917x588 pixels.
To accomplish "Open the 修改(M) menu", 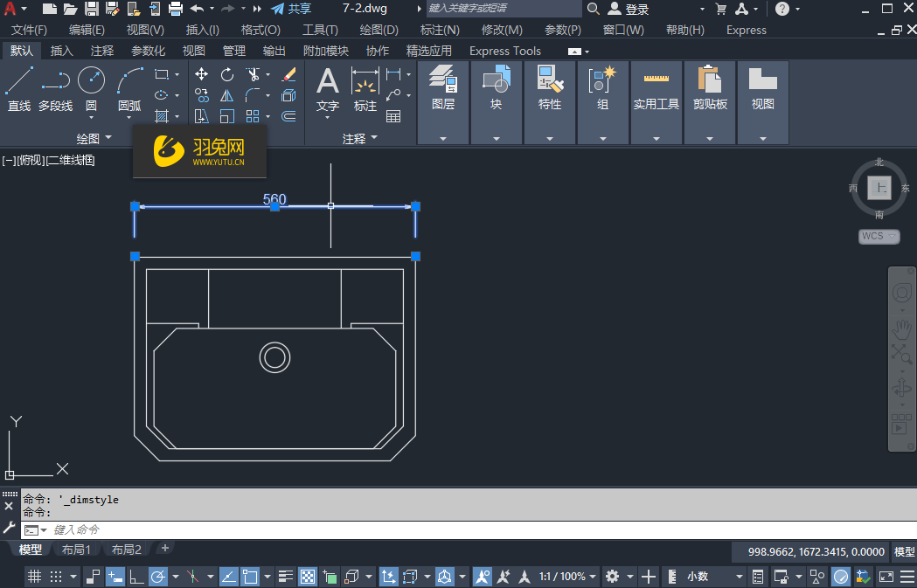I will tap(502, 30).
